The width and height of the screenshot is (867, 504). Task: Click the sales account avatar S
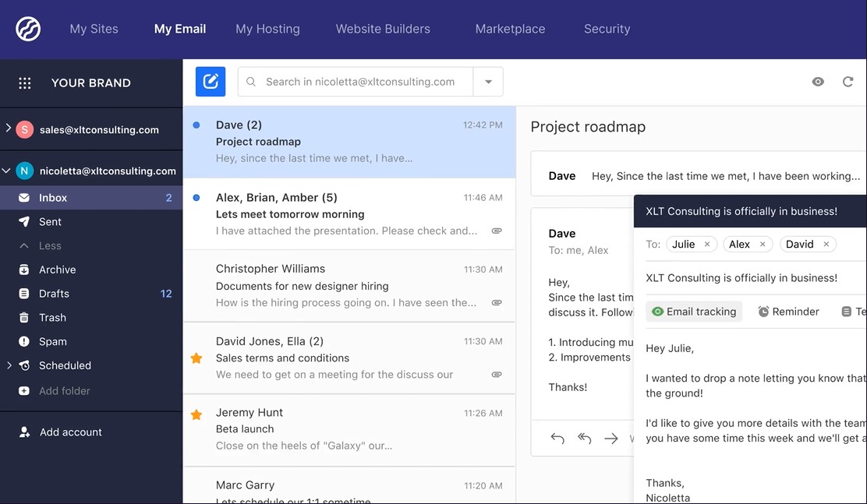tap(24, 129)
